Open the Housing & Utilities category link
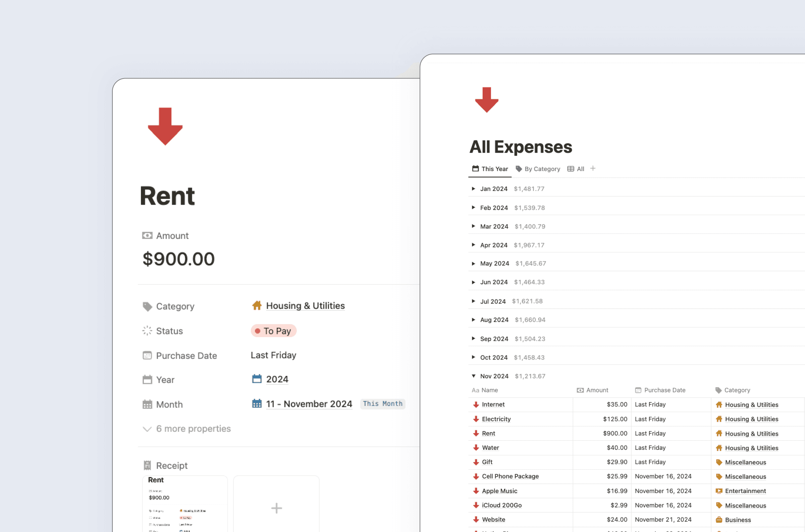Screen dimensions: 805x532 [305, 305]
